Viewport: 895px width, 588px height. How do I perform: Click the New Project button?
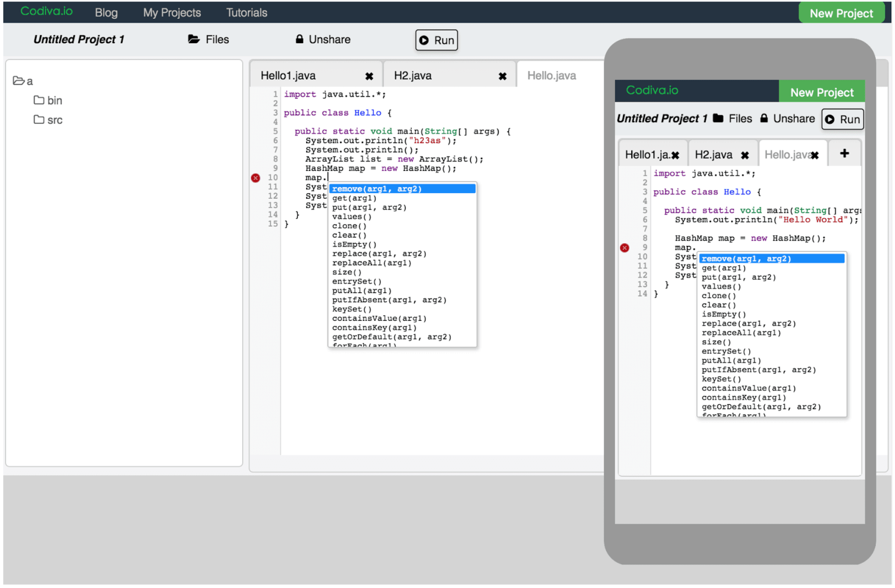pyautogui.click(x=841, y=13)
